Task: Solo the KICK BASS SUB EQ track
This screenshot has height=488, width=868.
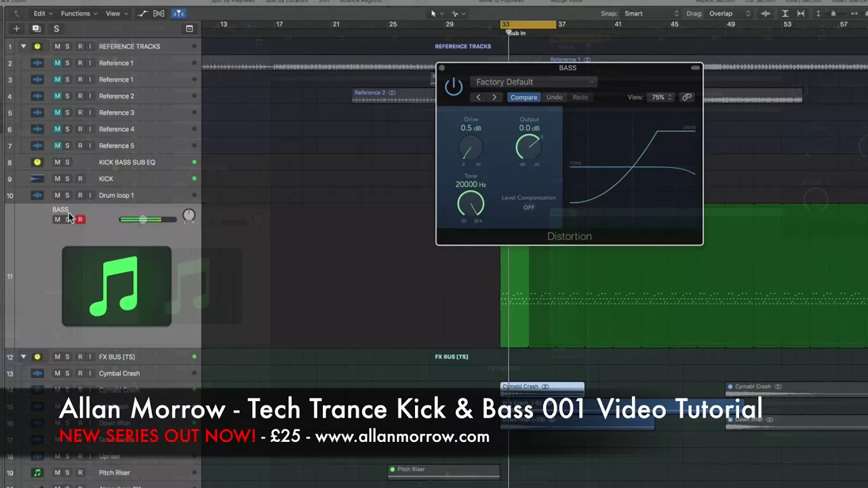Action: click(x=67, y=163)
